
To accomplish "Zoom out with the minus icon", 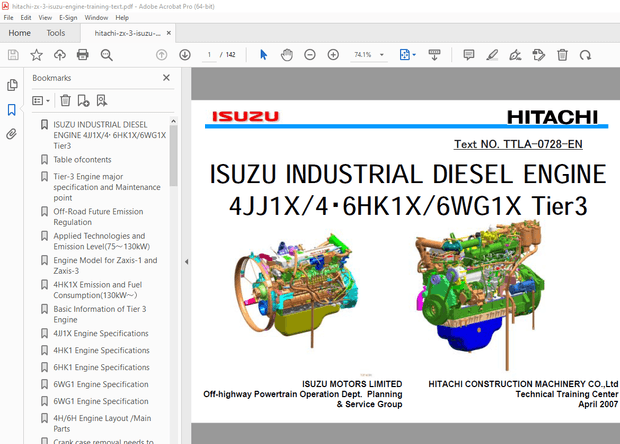I will click(310, 55).
